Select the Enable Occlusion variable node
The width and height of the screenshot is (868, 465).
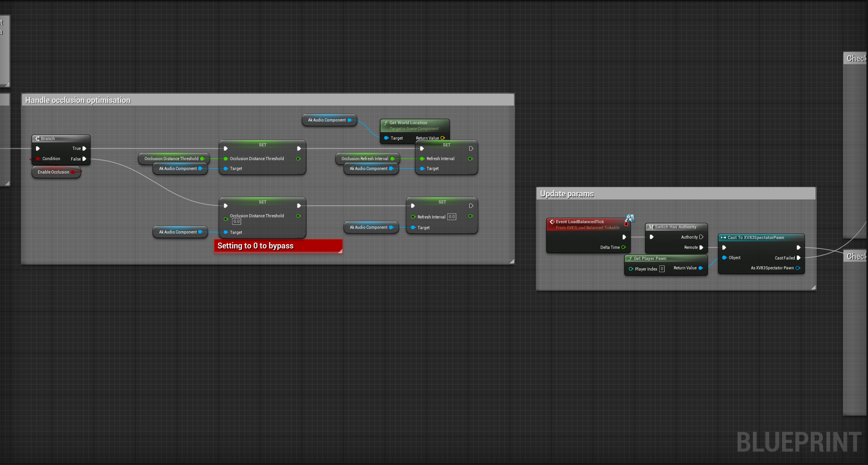[56, 172]
